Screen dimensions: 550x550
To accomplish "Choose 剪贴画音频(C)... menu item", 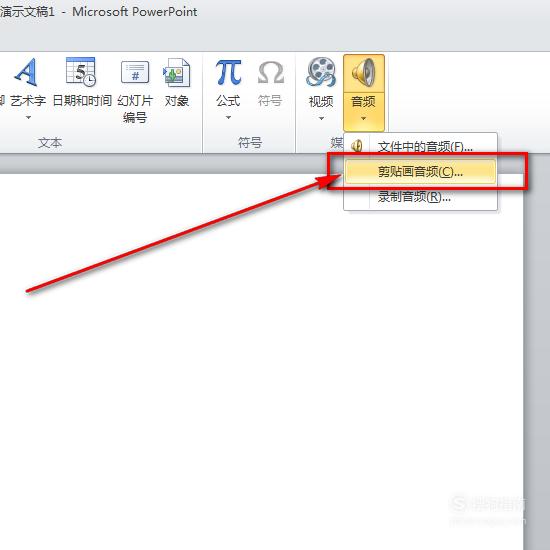I will (x=420, y=172).
